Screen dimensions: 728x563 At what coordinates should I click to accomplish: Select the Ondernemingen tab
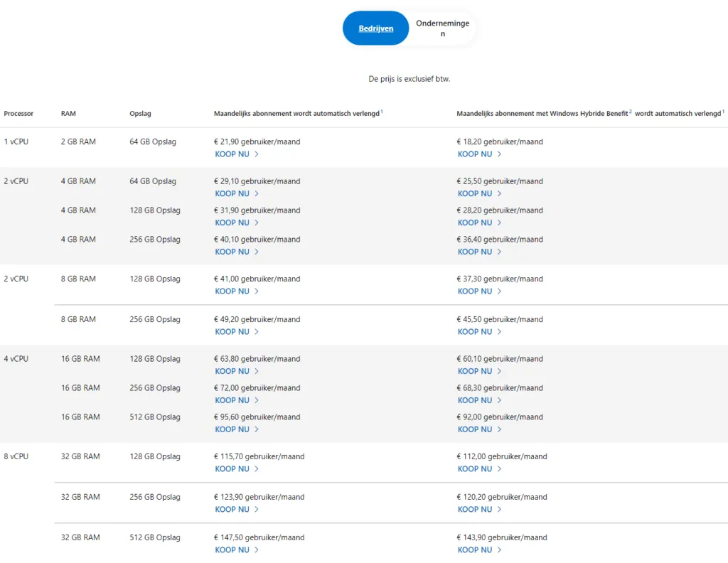coord(442,28)
